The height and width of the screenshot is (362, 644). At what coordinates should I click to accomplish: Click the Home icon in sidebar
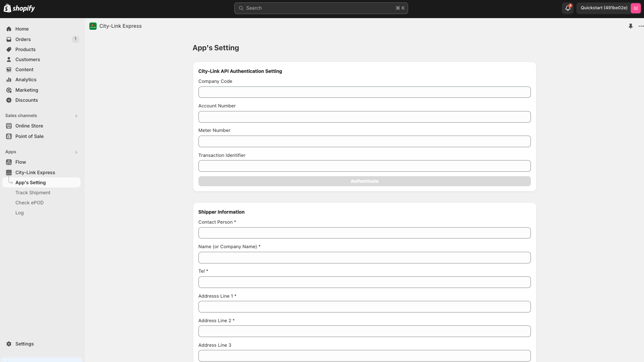coord(9,29)
